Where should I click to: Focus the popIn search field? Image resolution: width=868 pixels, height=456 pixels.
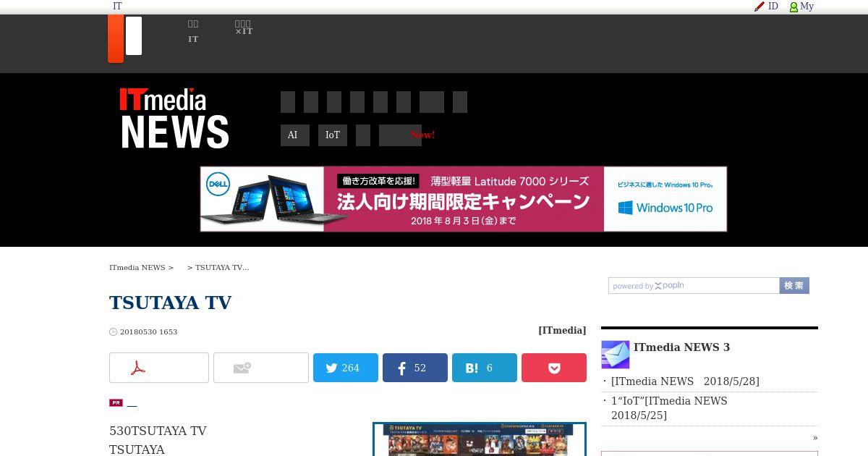tap(694, 286)
